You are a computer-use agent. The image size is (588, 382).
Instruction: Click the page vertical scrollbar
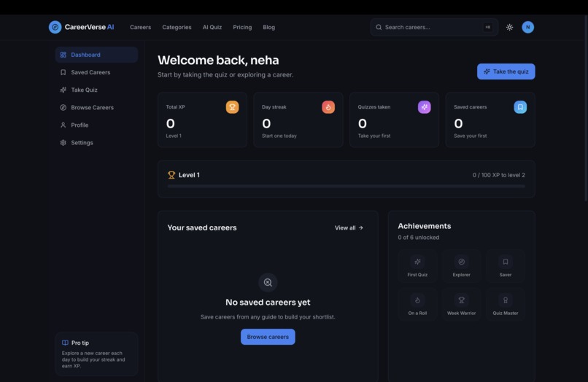pyautogui.click(x=586, y=109)
